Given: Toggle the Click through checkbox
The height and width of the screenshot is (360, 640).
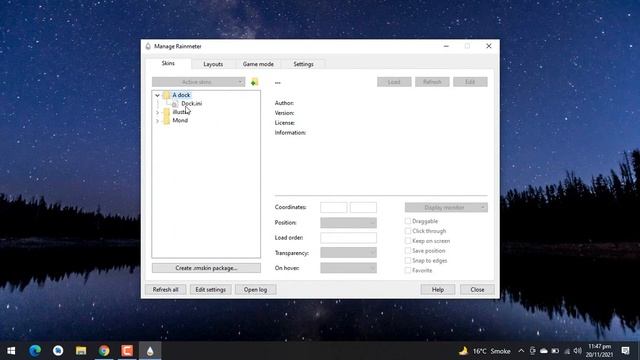Looking at the screenshot, I should (x=408, y=231).
